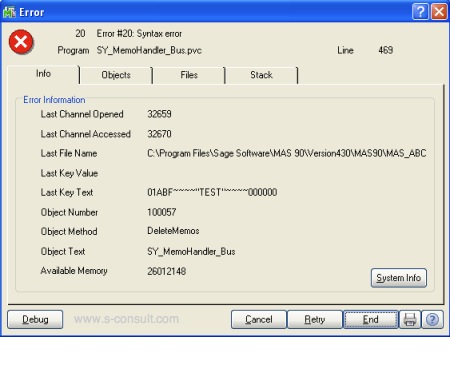The image size is (450, 369).
Task: Click the Object Text value SY_MemoHandler_Bus
Action: pyautogui.click(x=191, y=251)
